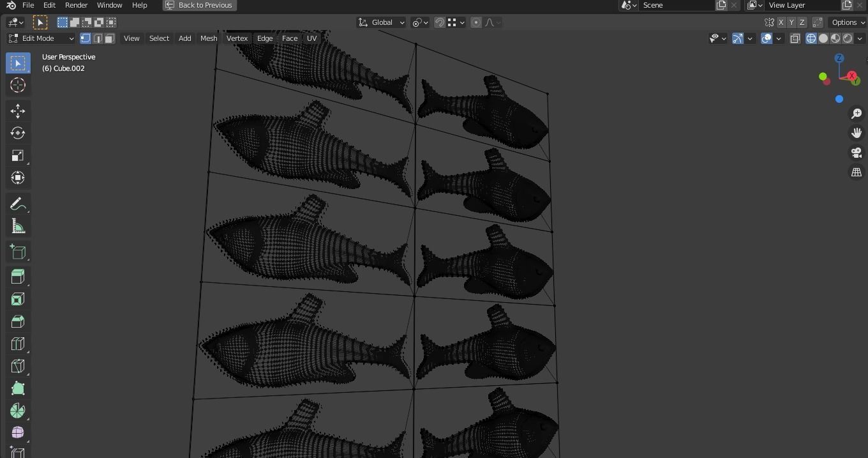The width and height of the screenshot is (868, 458).
Task: Select the Transform tool
Action: coord(18,178)
